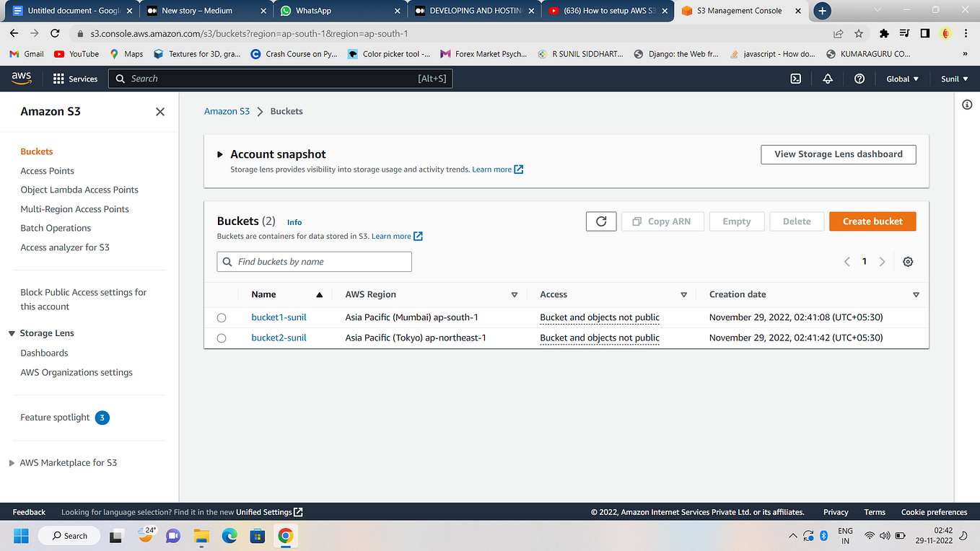Image resolution: width=980 pixels, height=551 pixels.
Task: Open the notifications bell
Action: (827, 79)
